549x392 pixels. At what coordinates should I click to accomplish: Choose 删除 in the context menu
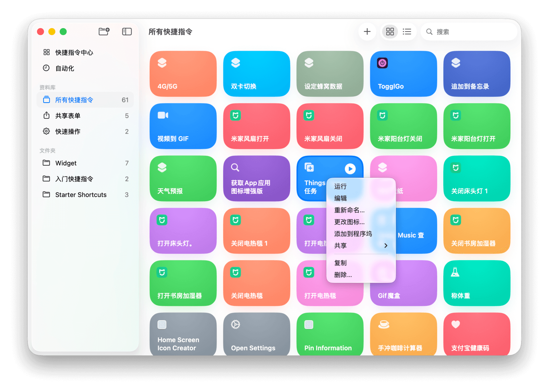point(343,275)
